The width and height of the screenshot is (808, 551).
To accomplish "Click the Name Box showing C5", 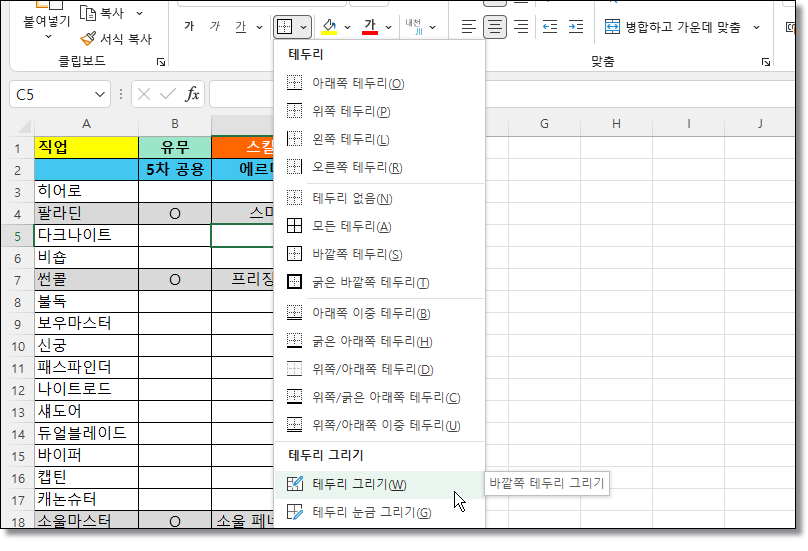I will click(50, 94).
